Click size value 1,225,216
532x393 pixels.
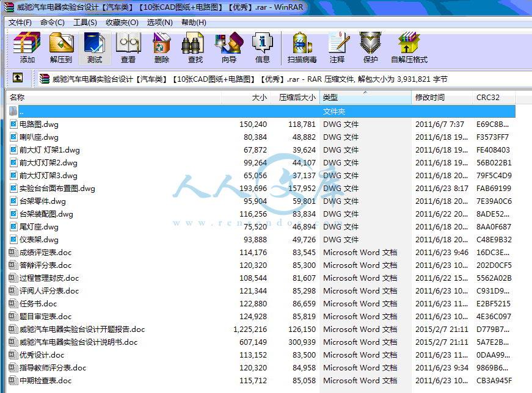250,330
